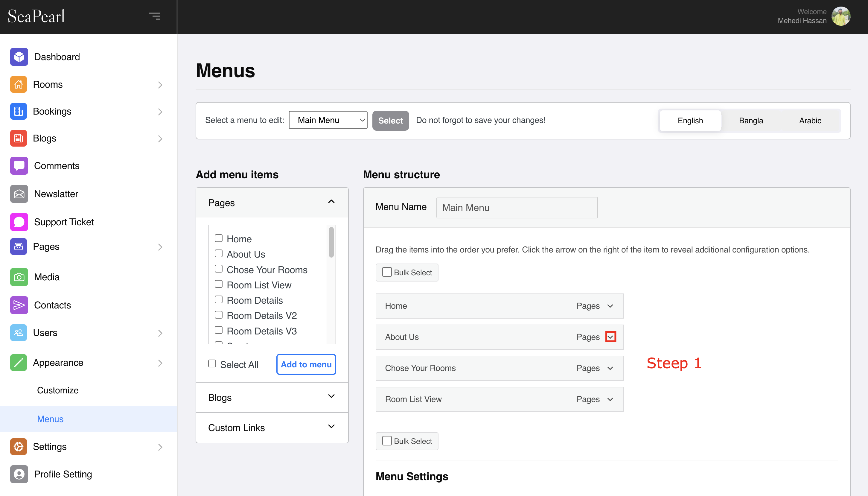Click the pages list scrollbar
The width and height of the screenshot is (868, 496).
331,242
